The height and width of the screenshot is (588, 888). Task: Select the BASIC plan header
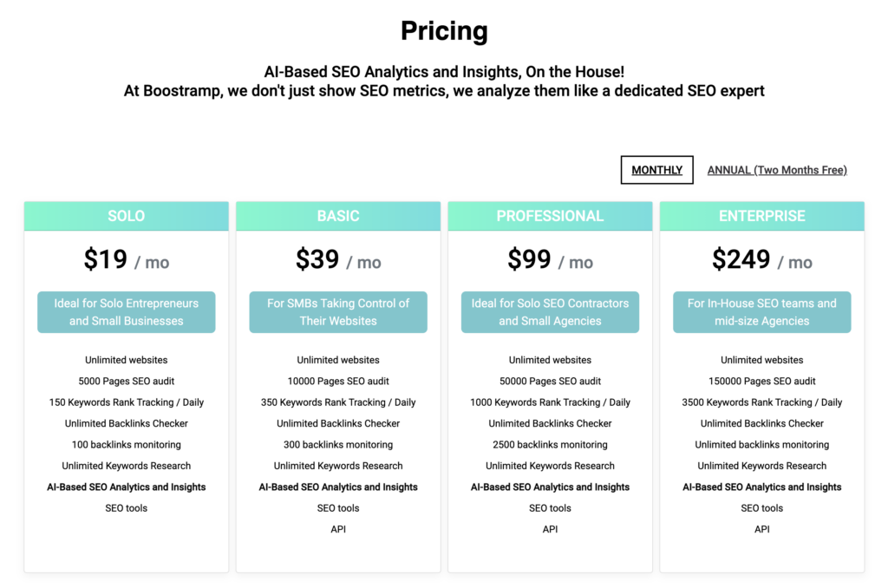click(338, 216)
